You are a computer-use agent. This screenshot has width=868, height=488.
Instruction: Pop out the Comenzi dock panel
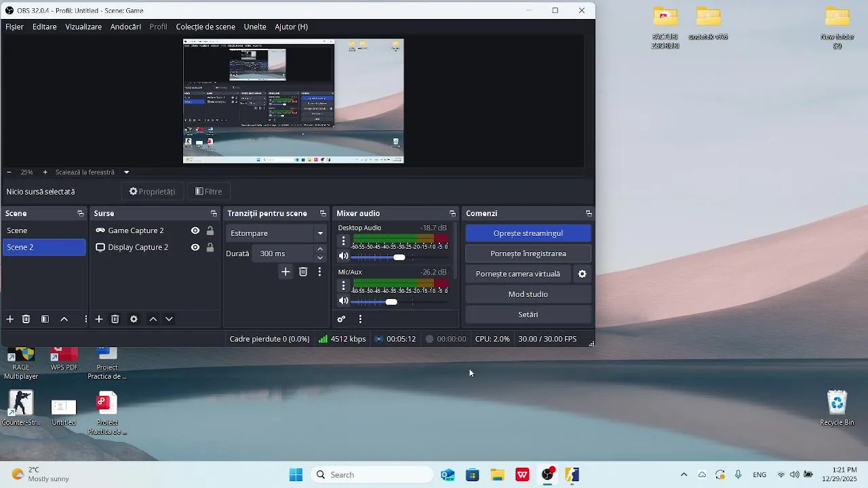click(589, 213)
